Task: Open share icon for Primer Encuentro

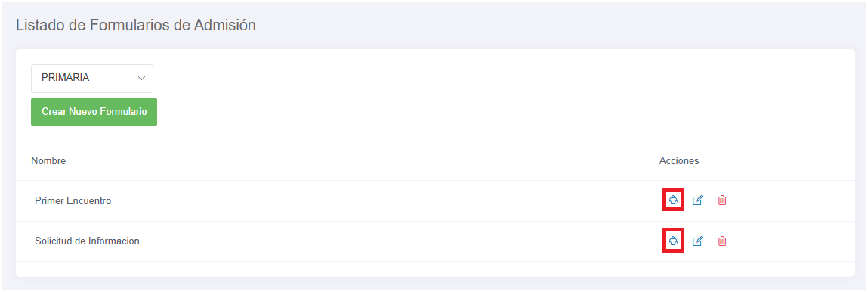Action: (x=673, y=200)
